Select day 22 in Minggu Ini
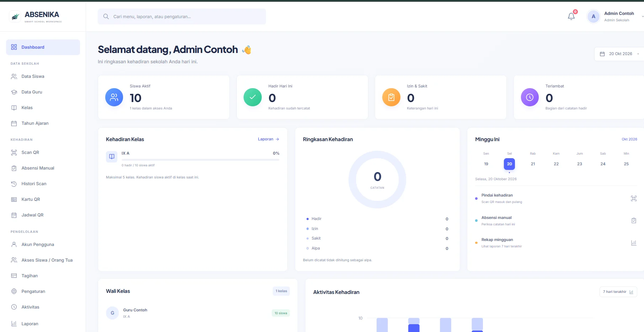This screenshot has width=644, height=332. point(556,164)
